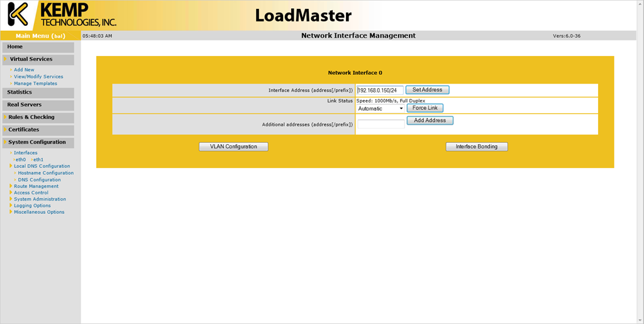
Task: Open the Automatic link speed dropdown
Action: click(380, 109)
